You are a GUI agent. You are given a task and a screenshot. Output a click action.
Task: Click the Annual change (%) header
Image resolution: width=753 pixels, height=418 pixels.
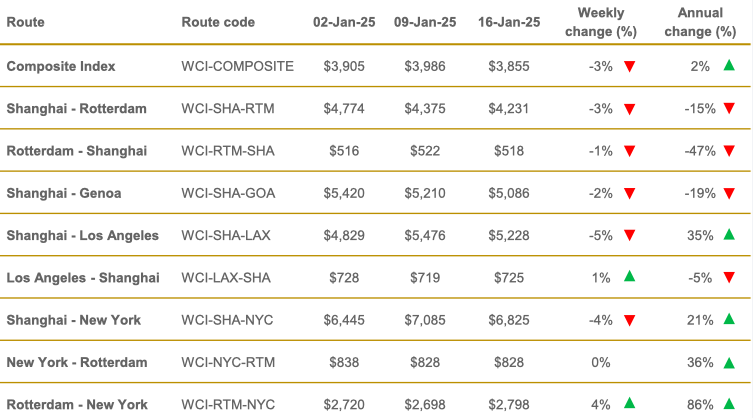[x=700, y=22]
